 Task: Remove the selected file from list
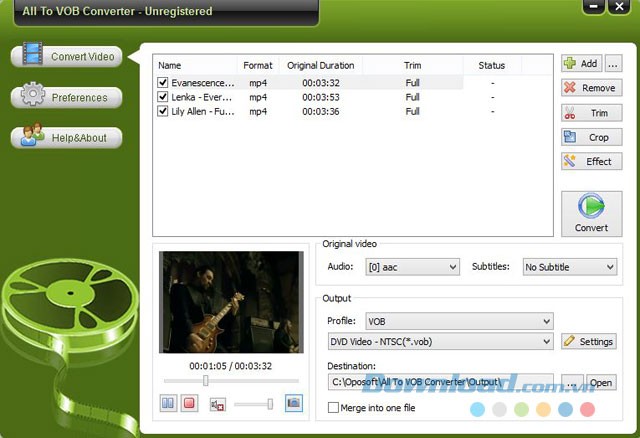pyautogui.click(x=591, y=88)
